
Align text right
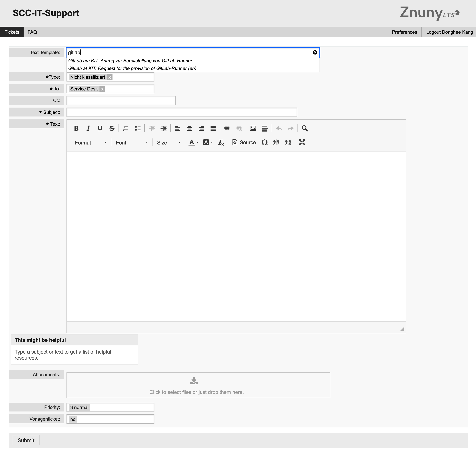point(201,128)
